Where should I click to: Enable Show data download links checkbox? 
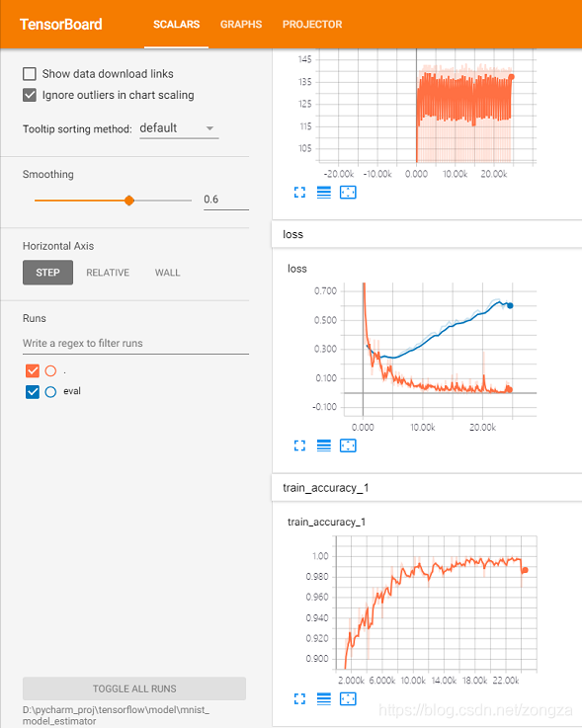(30, 74)
